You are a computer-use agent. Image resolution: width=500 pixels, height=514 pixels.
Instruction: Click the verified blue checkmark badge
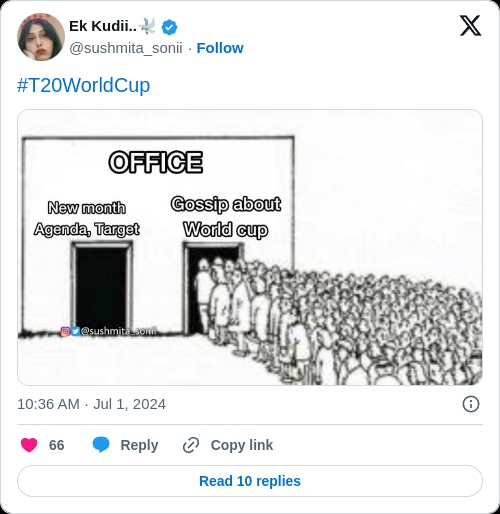pyautogui.click(x=169, y=27)
